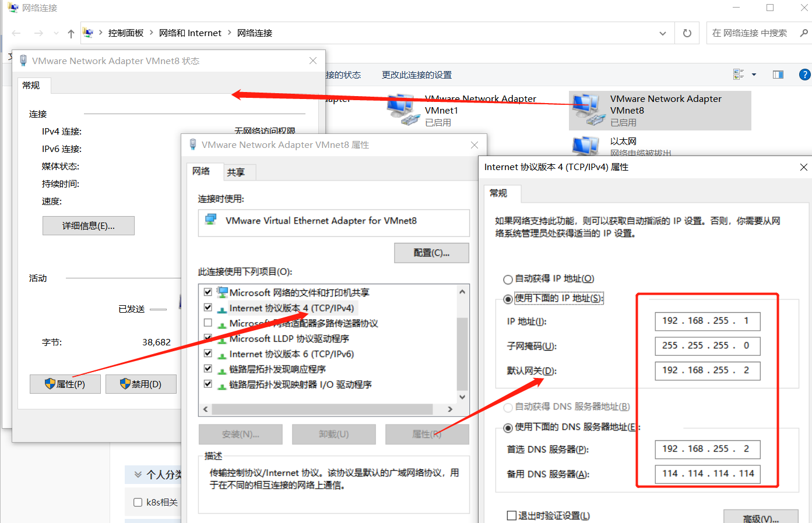Check the 退出时验证设置(L) checkbox
The width and height of the screenshot is (812, 523).
coord(512,515)
